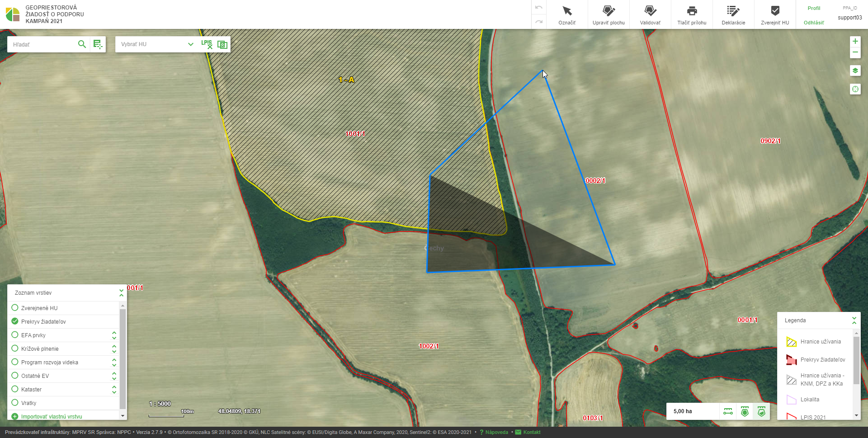Click the Nápoveda help question icon

pyautogui.click(x=481, y=432)
